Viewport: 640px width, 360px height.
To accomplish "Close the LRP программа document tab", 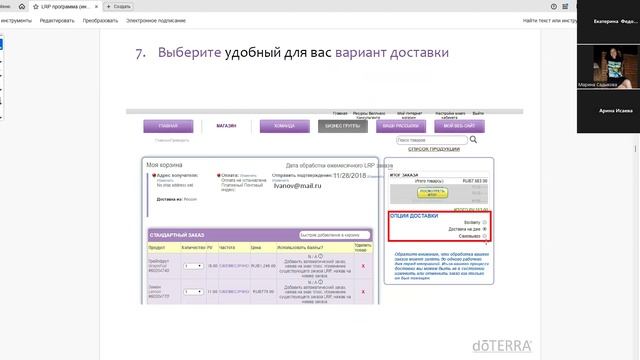I will tap(96, 7).
